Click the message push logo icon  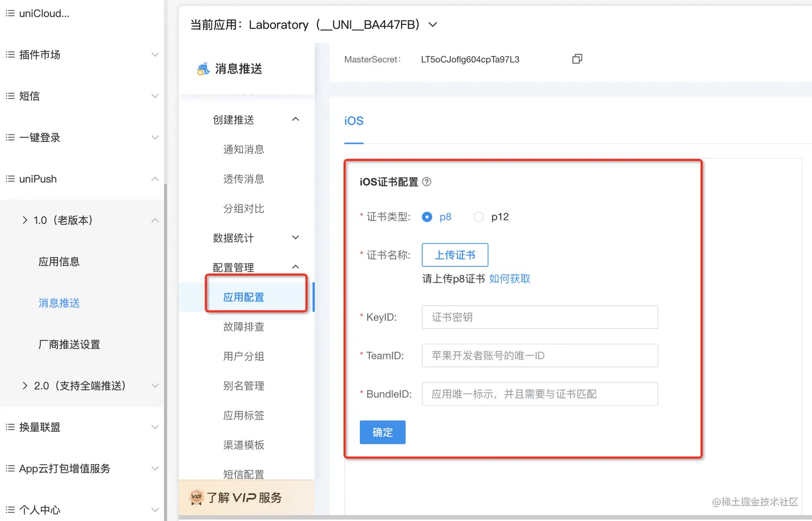(203, 69)
